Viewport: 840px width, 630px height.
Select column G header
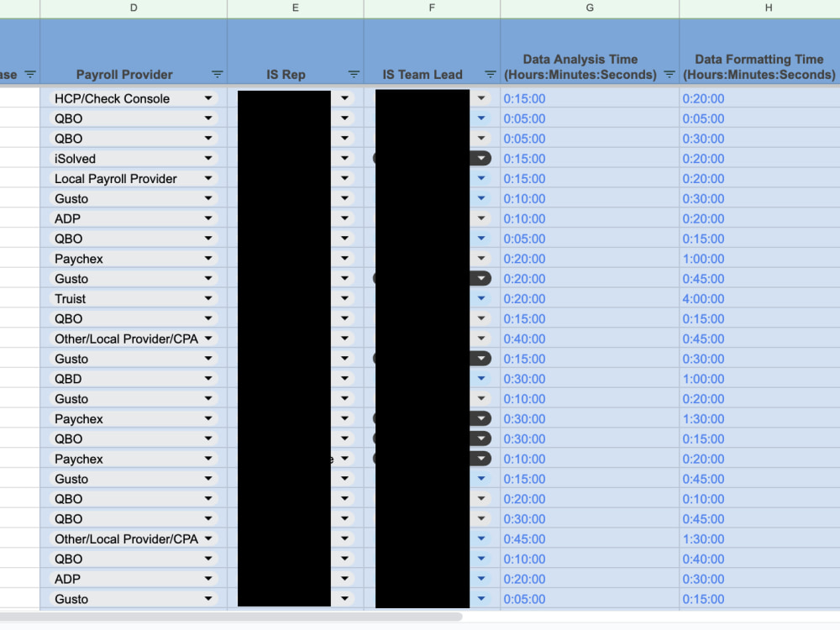pos(590,8)
